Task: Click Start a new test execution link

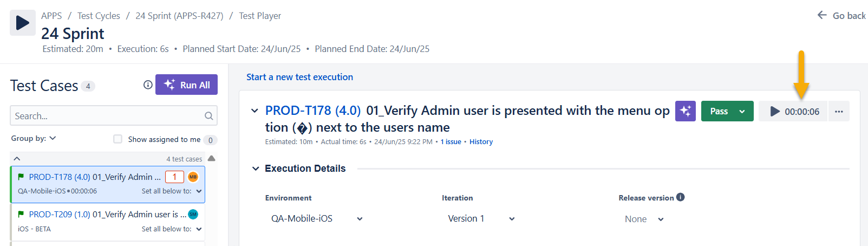Action: pyautogui.click(x=299, y=77)
